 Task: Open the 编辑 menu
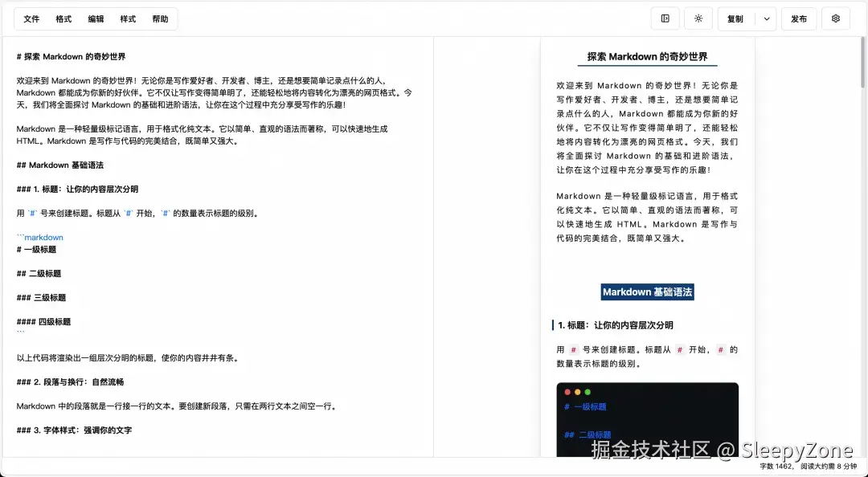pos(96,18)
